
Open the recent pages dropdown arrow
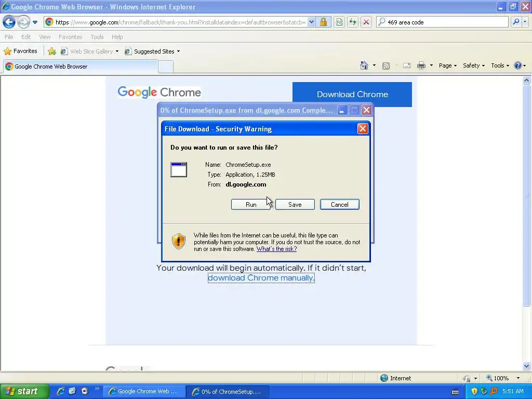tap(35, 22)
